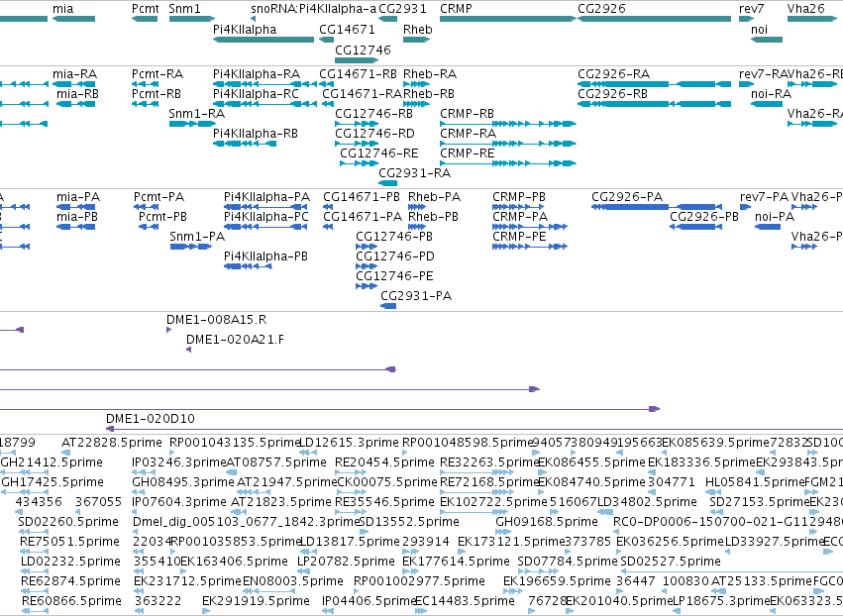Screen dimensions: 843x616
Task: Click the Pi4KIIalpha-RC transcript label
Action: (x=256, y=93)
